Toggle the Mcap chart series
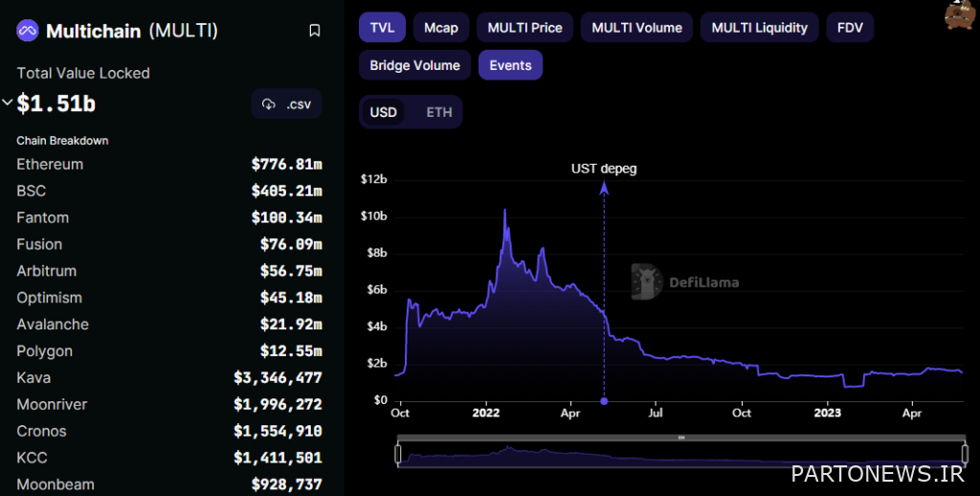 pos(441,28)
